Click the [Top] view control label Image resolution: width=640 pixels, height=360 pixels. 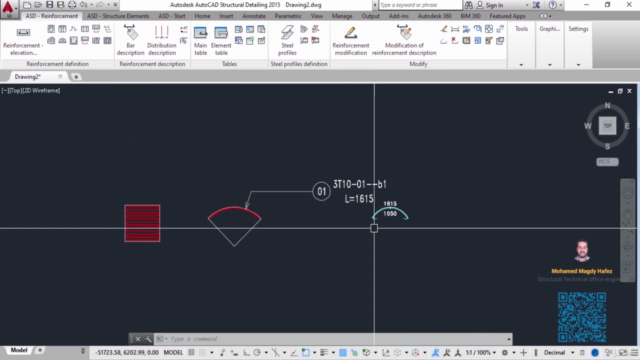click(15, 91)
